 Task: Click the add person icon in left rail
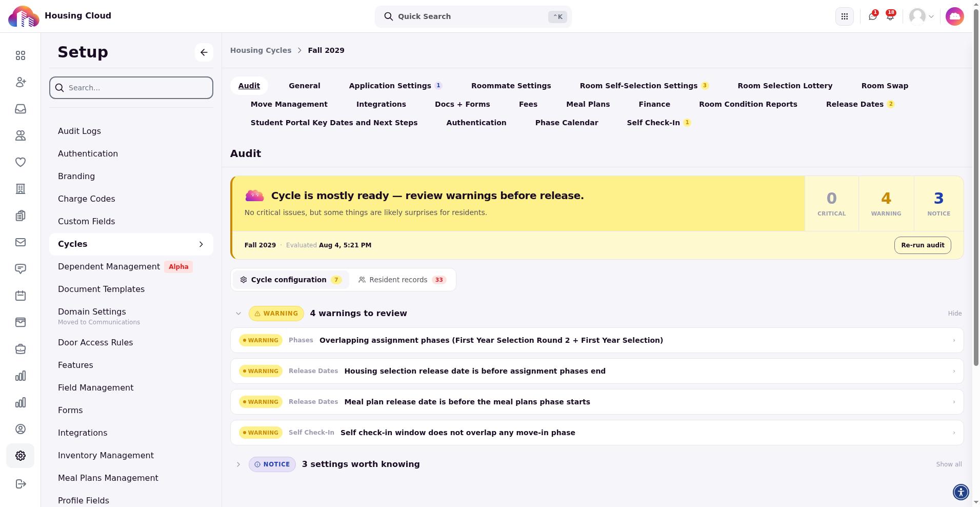(x=21, y=82)
